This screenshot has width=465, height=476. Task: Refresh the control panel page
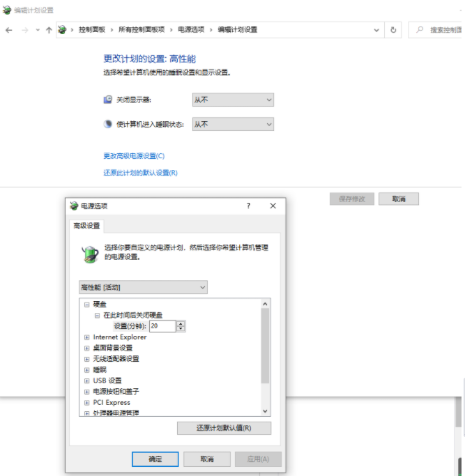coord(393,30)
